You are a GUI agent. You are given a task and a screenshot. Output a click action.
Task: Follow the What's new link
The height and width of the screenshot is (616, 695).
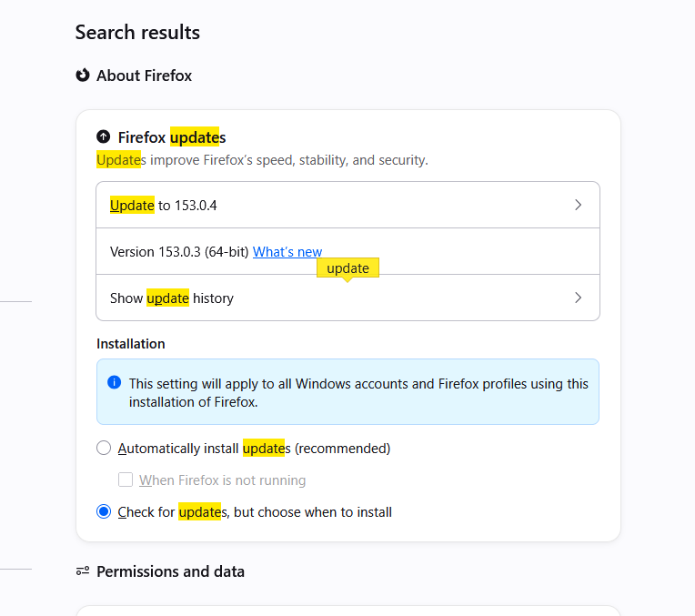pyautogui.click(x=287, y=251)
